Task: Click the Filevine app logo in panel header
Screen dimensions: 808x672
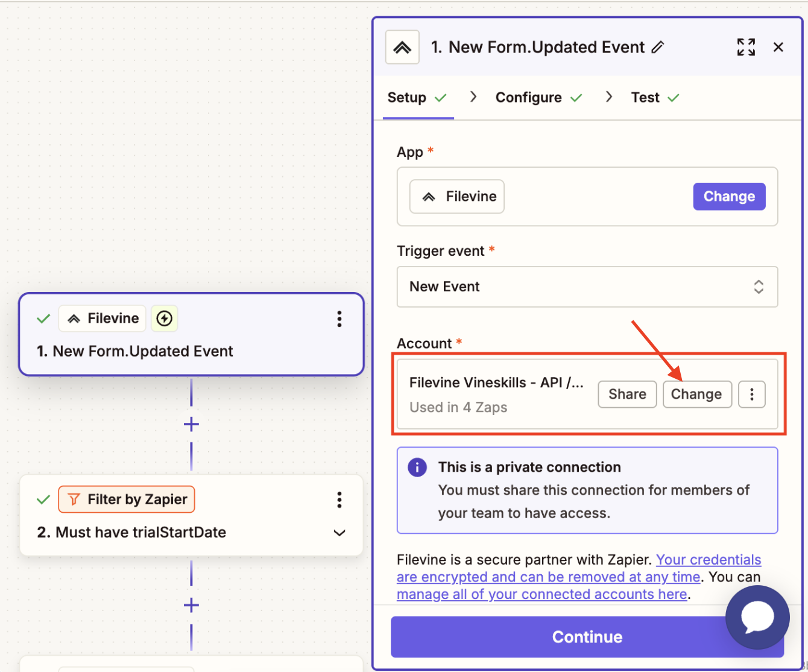Action: [x=402, y=47]
